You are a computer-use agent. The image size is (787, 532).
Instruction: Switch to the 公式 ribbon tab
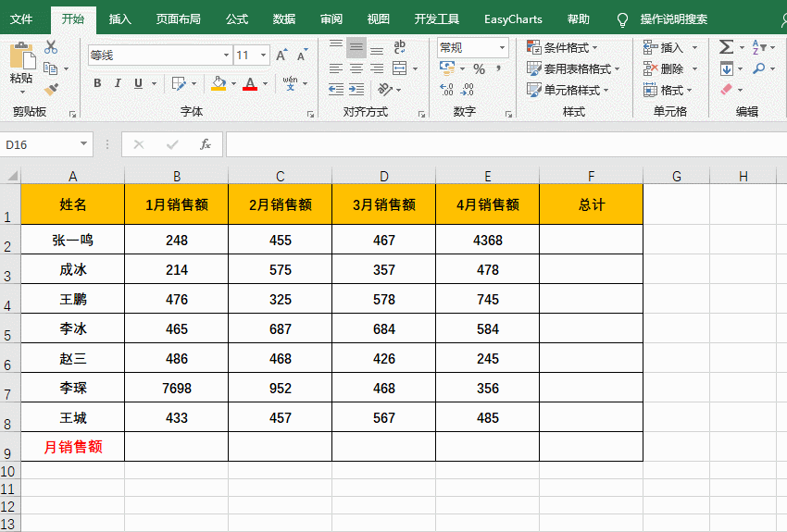(236, 19)
